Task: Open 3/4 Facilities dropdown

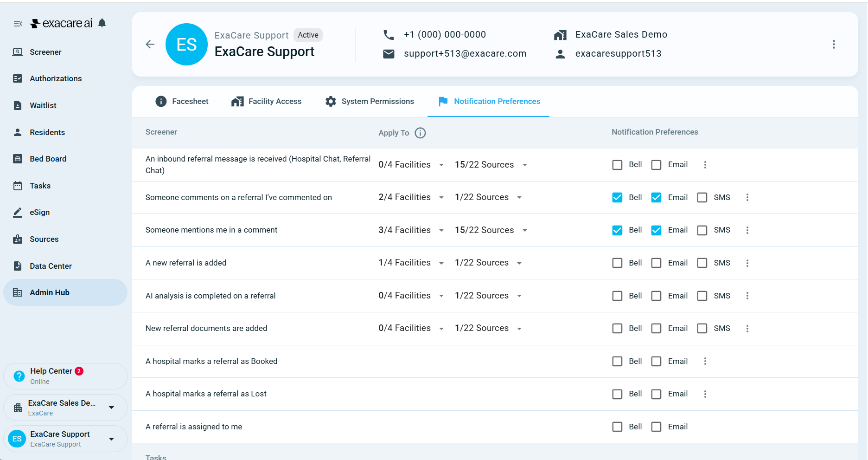Action: (x=412, y=230)
